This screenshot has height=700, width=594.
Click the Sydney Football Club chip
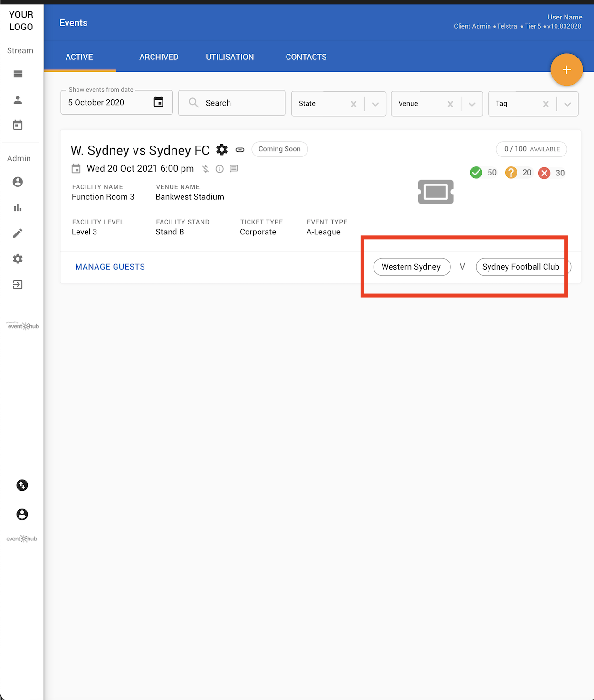point(523,267)
